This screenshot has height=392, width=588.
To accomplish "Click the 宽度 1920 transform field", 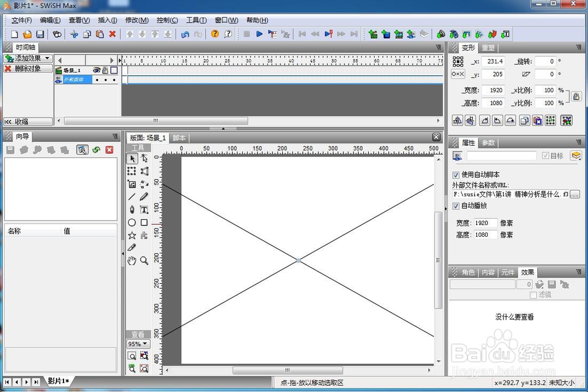I will (x=493, y=91).
